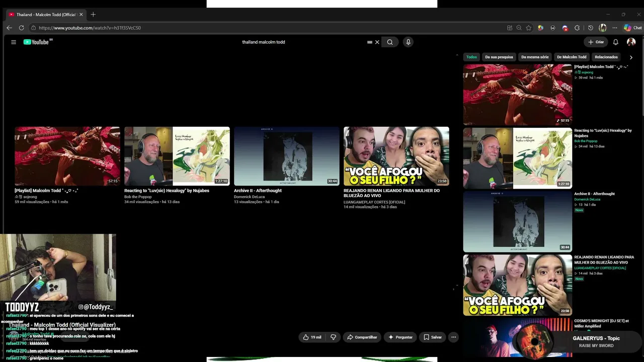
Task: Visit sidebar channel LUANGAMEPLAY CORTES [OFICIAL]
Action: pos(600,268)
